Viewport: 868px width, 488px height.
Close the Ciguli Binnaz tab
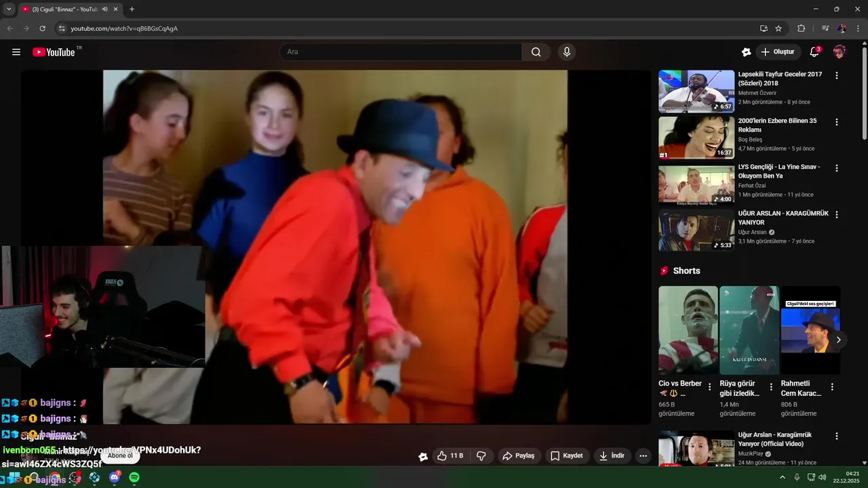pyautogui.click(x=116, y=9)
